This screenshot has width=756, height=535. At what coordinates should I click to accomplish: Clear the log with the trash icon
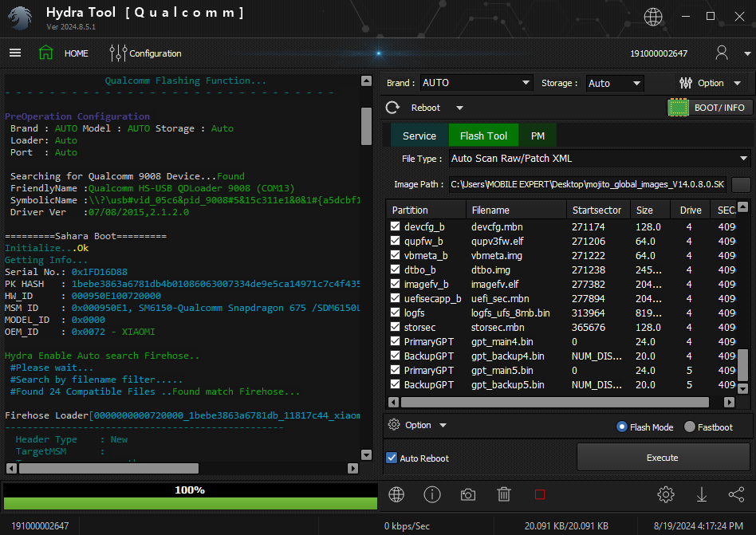(x=504, y=494)
